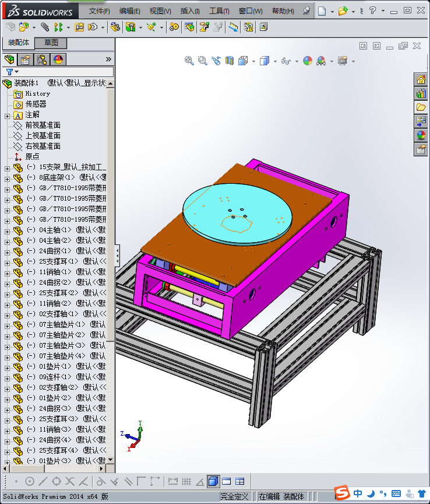
Task: Expand the 8底座架<1> component node
Action: 7,179
